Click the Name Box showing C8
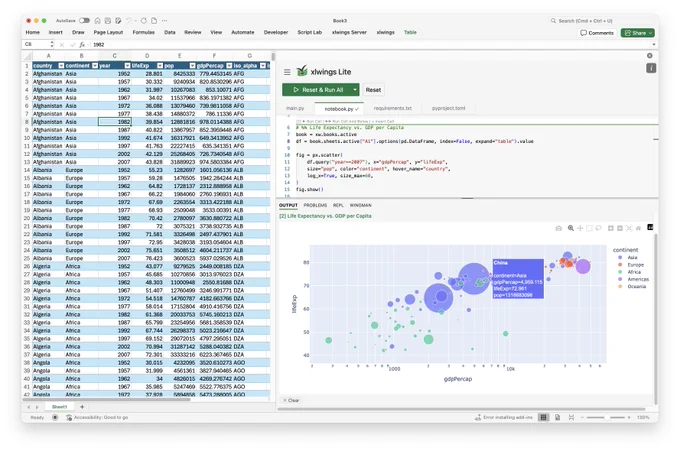680x451 pixels. coord(37,44)
